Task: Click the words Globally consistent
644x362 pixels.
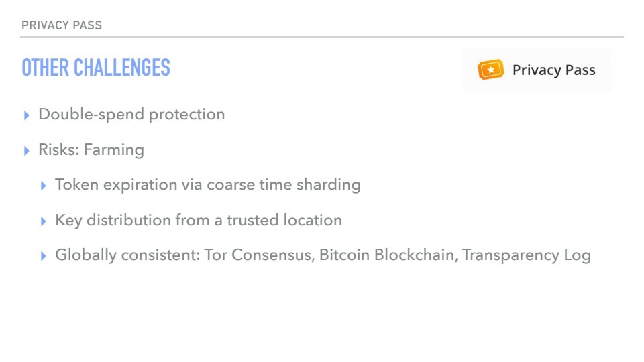Action: [x=125, y=255]
